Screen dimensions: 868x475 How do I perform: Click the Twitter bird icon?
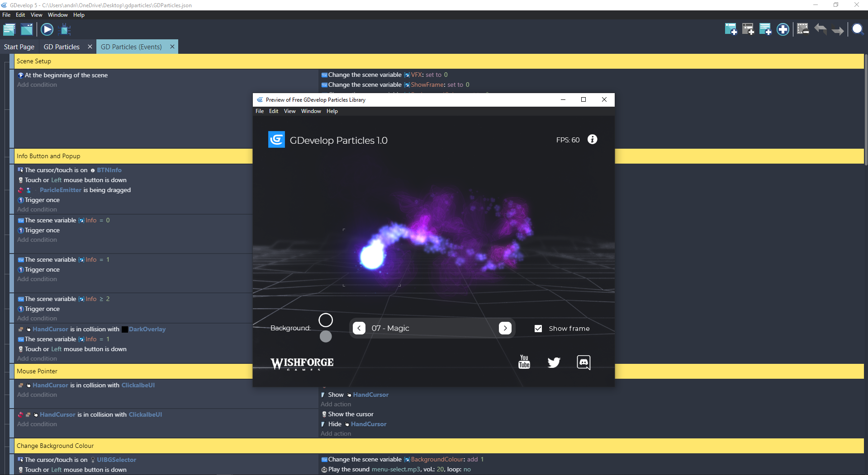(x=554, y=362)
